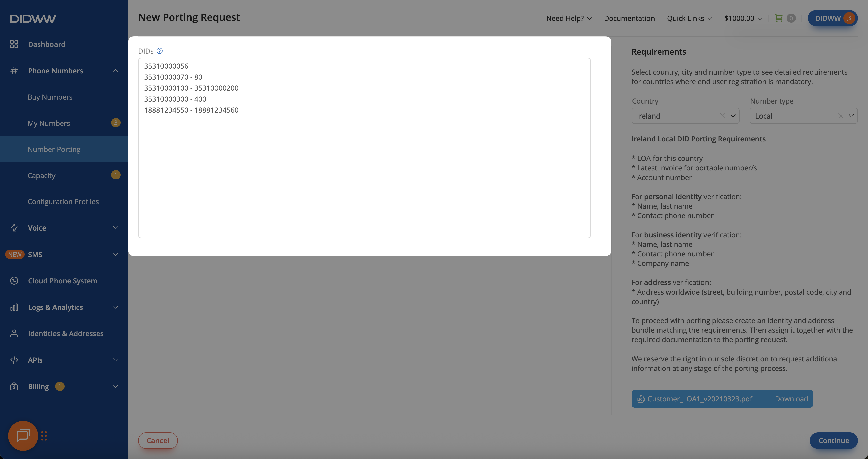Open the $1000.00 balance dropdown
This screenshot has height=459, width=868.
point(743,18)
